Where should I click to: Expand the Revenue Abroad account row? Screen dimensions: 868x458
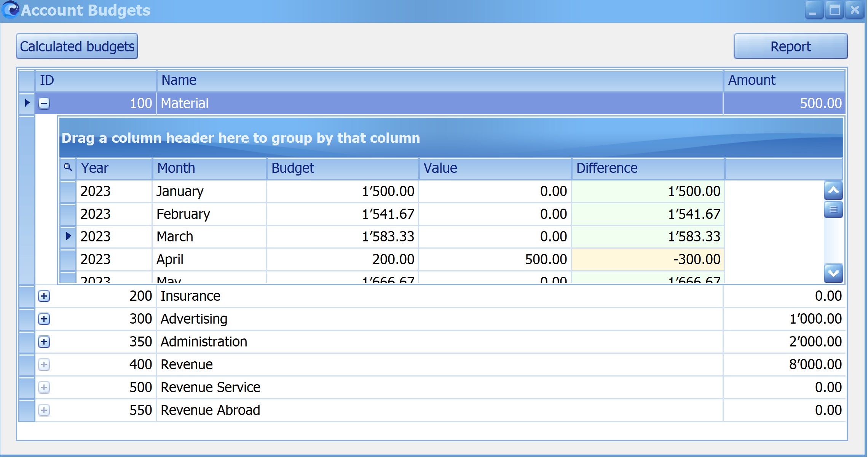click(44, 410)
